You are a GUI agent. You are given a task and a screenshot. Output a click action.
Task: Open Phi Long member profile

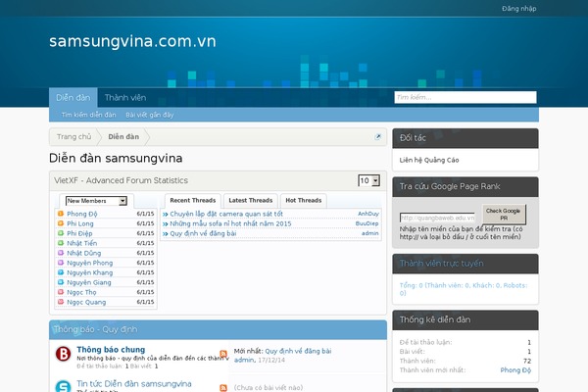point(80,223)
